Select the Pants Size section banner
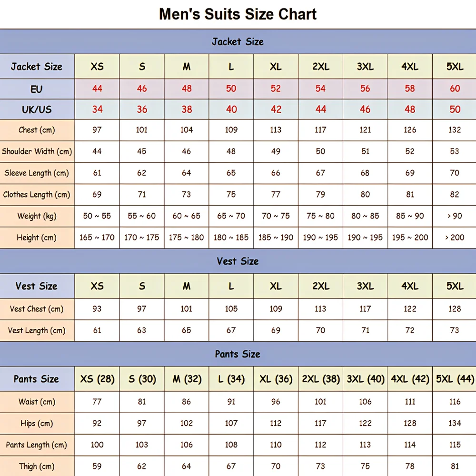The image size is (476, 476). [238, 354]
